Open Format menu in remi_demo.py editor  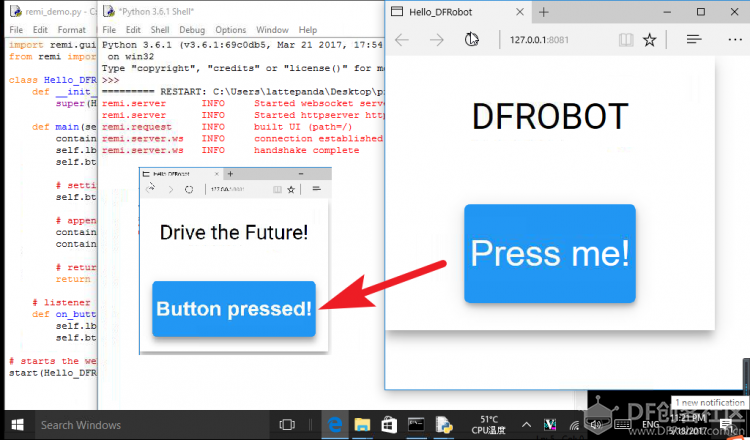coord(71,30)
